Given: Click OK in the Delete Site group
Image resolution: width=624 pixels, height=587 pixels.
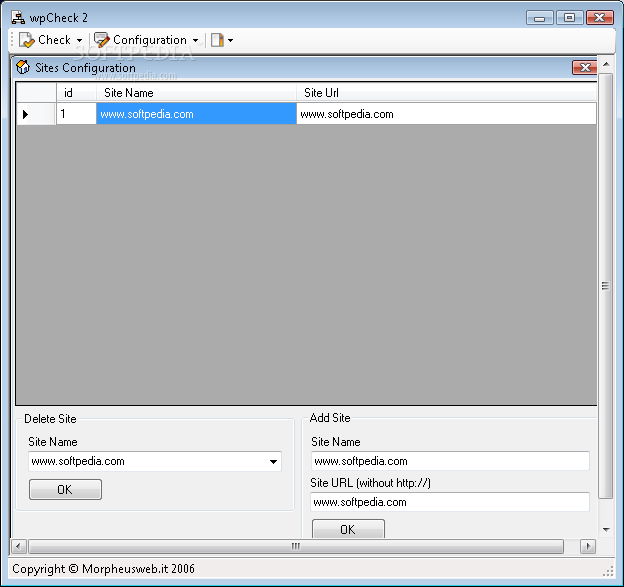Looking at the screenshot, I should [65, 489].
